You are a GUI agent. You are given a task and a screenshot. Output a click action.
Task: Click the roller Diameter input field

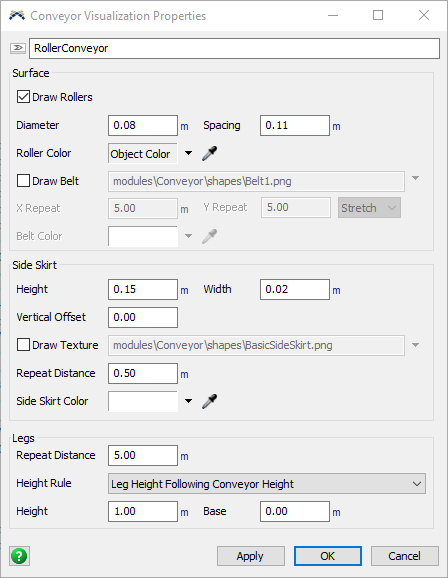click(143, 125)
